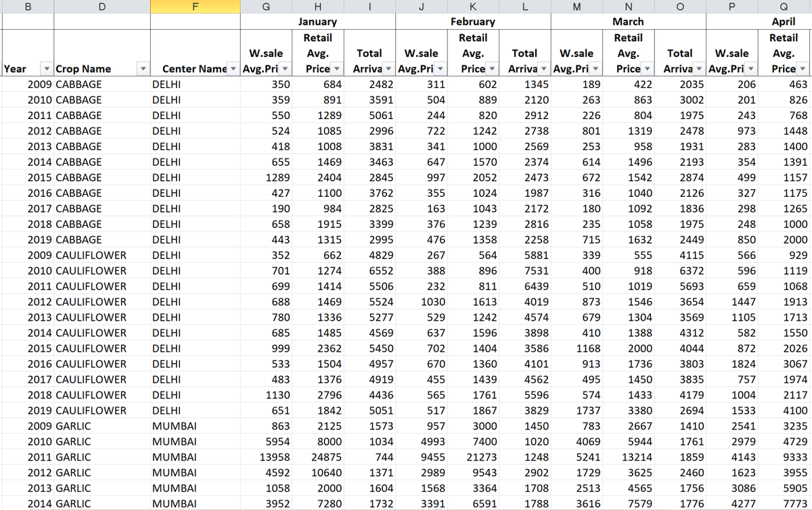The image size is (812, 510).
Task: Select the cell with value 5881
Action: 525,255
